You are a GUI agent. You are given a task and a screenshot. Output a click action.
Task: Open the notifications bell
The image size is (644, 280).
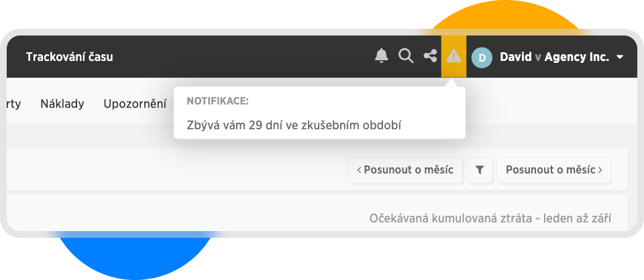point(381,56)
